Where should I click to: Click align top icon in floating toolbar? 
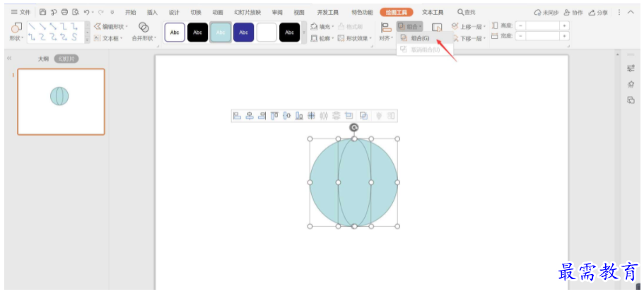[274, 116]
